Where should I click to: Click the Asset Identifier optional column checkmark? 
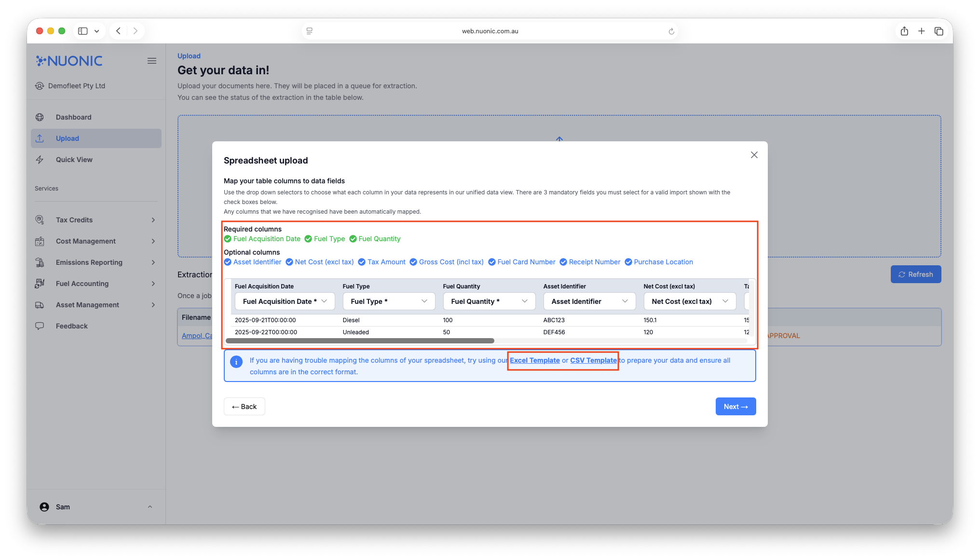tap(228, 262)
